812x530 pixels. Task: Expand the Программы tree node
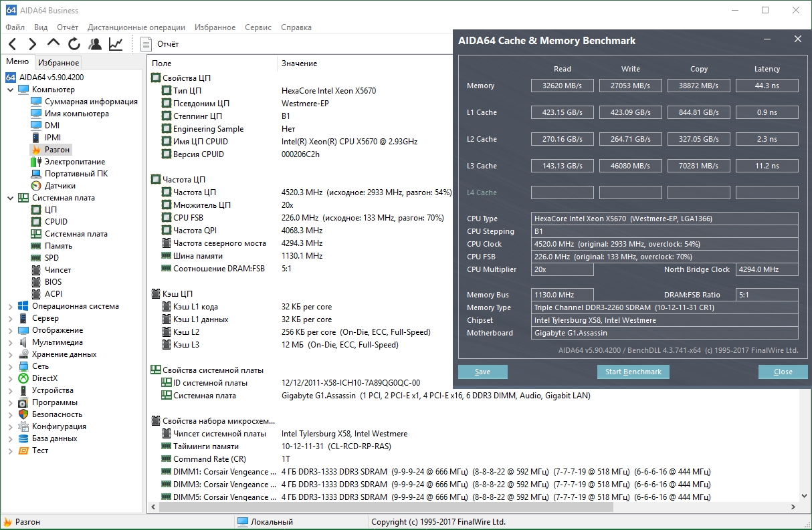10,402
